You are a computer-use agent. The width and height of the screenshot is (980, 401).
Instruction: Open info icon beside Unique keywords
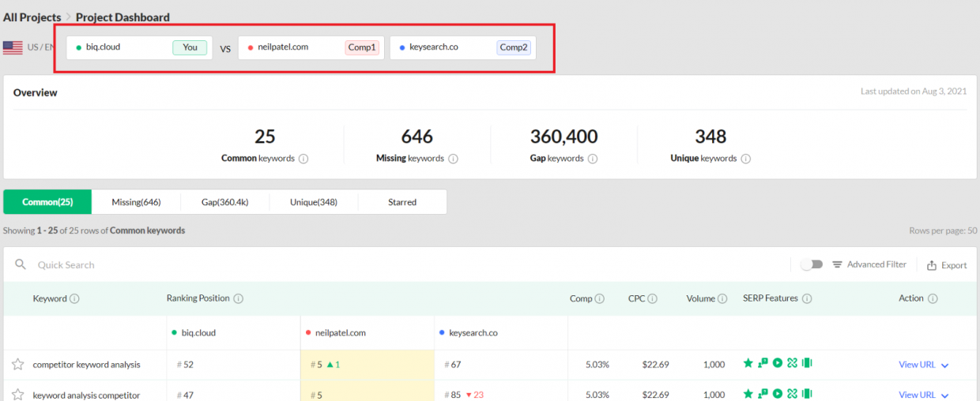[x=745, y=159]
